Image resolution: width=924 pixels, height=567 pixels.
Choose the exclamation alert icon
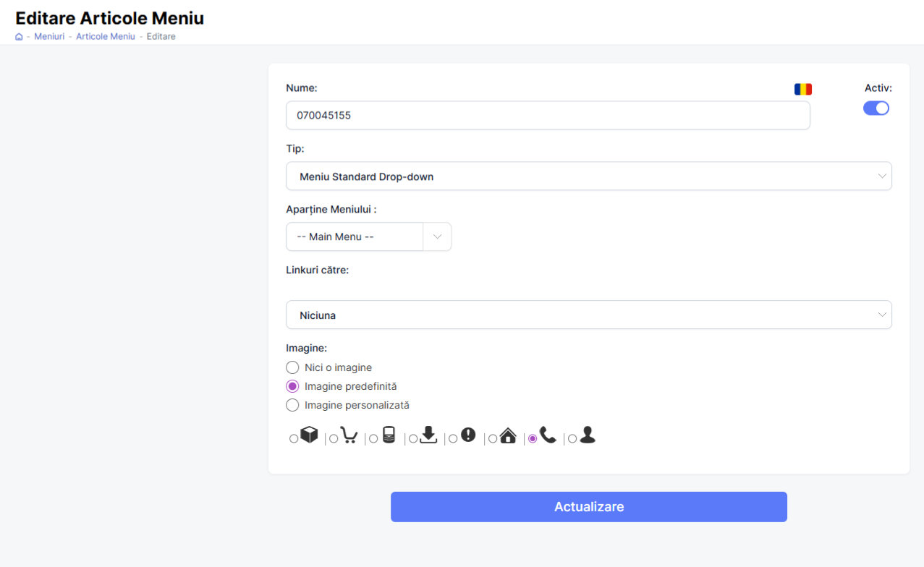click(453, 438)
